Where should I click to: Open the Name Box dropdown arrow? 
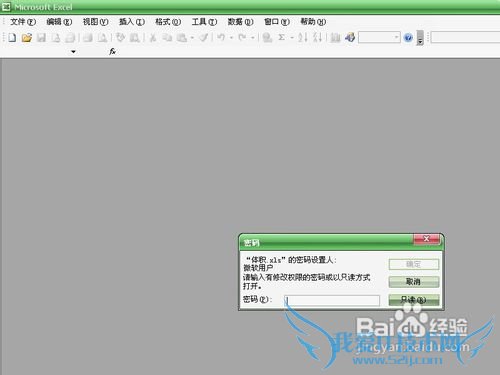click(73, 52)
